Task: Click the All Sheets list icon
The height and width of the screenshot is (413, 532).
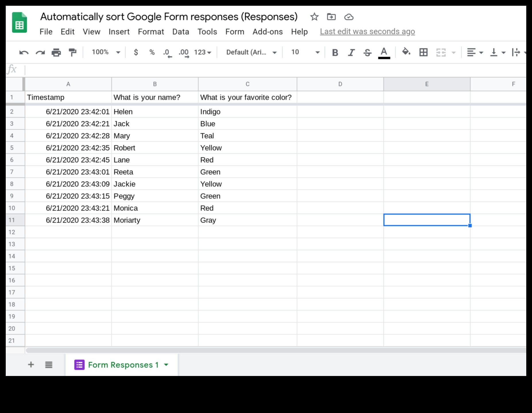Action: click(x=49, y=365)
